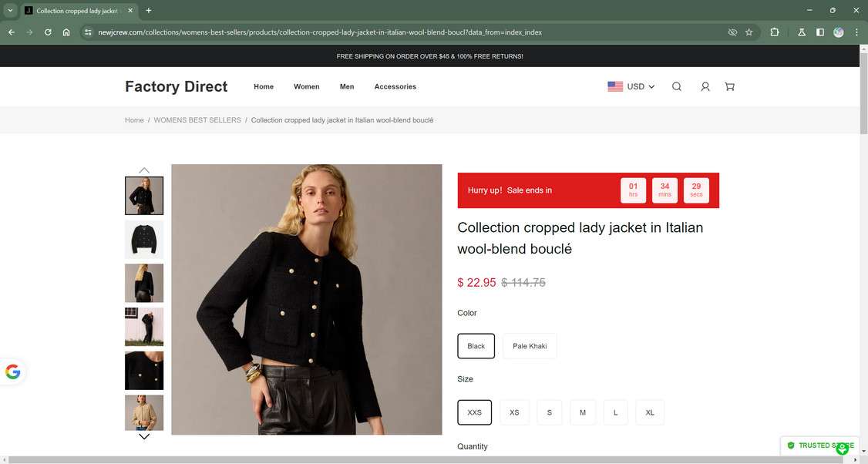The width and height of the screenshot is (868, 464).
Task: Go to WOMENS BEST SELLERS breadcrumb link
Action: point(197,120)
